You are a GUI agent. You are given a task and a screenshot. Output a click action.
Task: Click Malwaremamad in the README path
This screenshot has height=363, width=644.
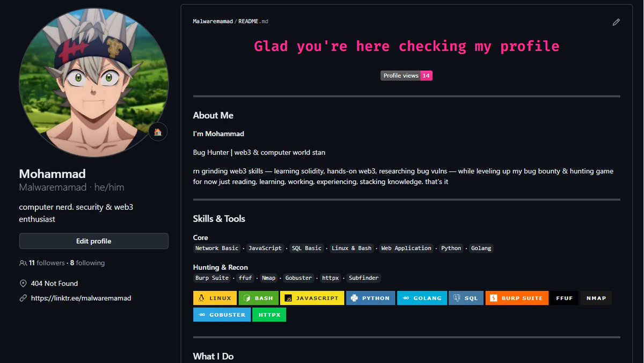click(213, 21)
